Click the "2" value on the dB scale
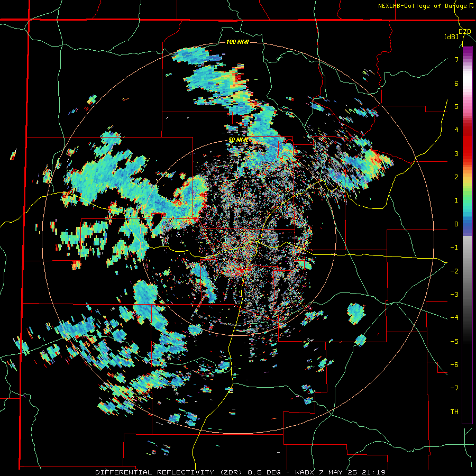Screen dimensions: 476x476 (456, 177)
